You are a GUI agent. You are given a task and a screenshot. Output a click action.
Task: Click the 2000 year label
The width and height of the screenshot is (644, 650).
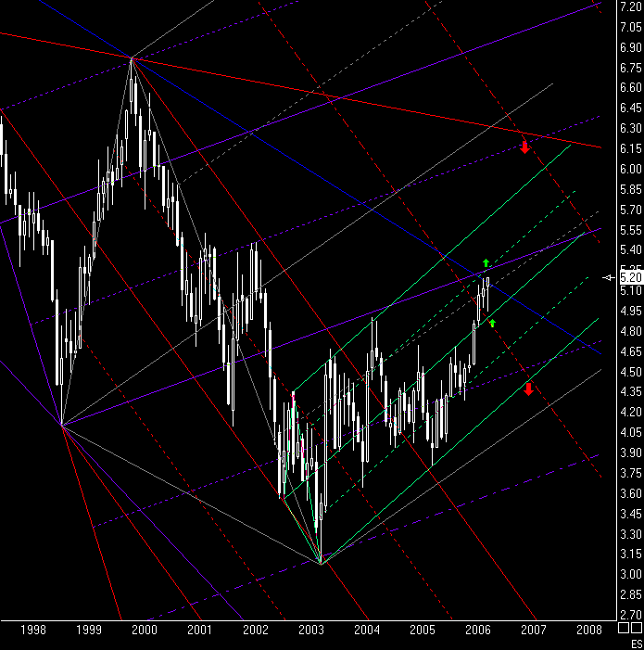coord(145,631)
